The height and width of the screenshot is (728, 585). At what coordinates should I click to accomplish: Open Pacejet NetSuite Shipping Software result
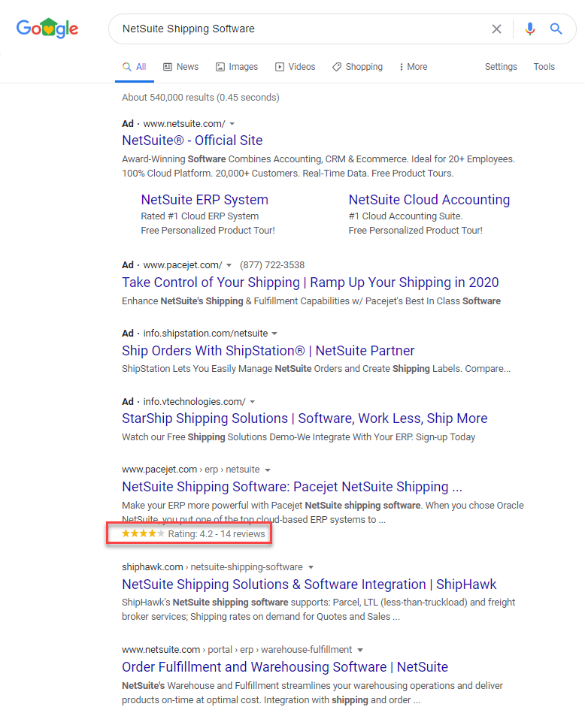click(x=292, y=487)
